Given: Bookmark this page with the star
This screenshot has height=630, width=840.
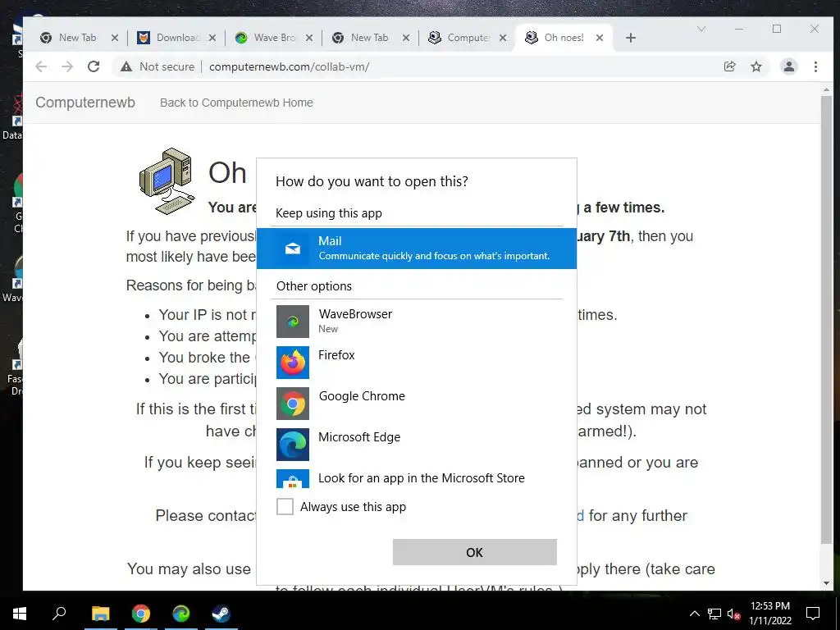Looking at the screenshot, I should click(x=756, y=66).
